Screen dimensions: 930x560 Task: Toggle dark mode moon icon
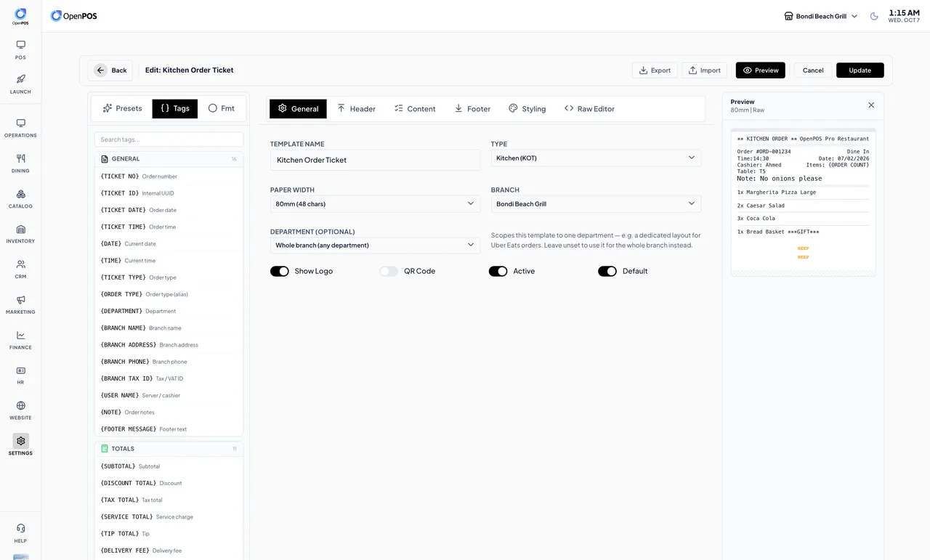pyautogui.click(x=874, y=16)
